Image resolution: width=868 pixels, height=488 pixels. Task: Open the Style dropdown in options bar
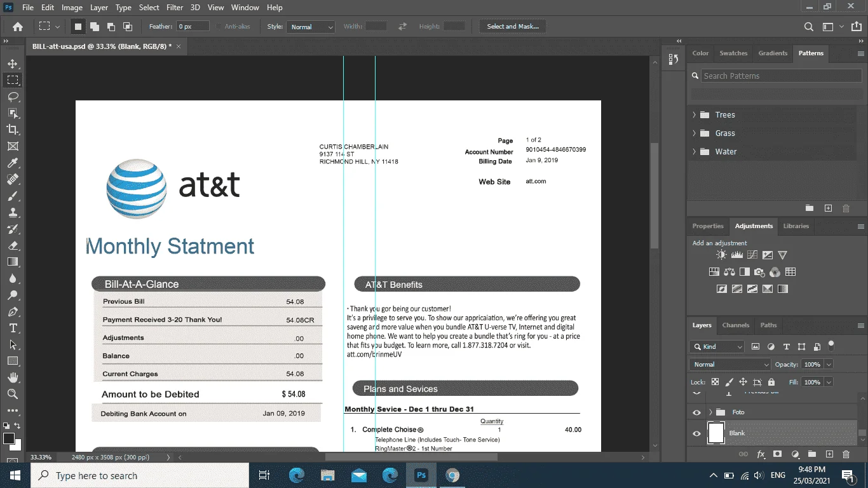(311, 27)
